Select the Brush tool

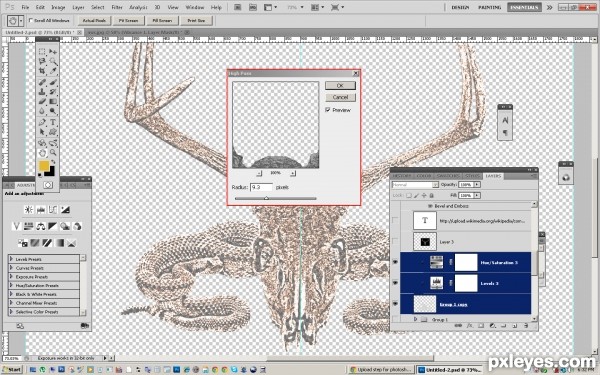click(53, 82)
